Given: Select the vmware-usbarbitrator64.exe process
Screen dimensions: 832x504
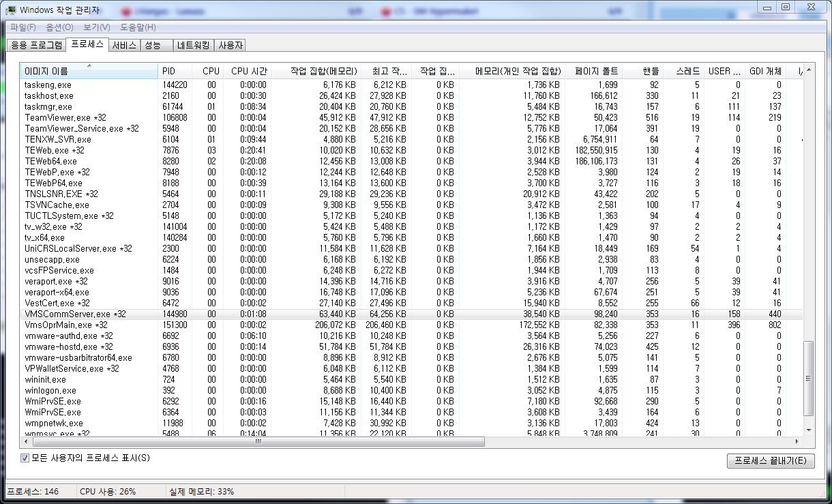Looking at the screenshot, I should (x=413, y=357).
